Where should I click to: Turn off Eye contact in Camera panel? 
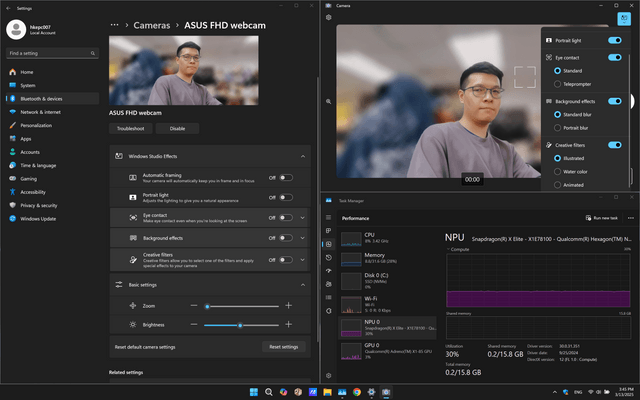tap(615, 57)
